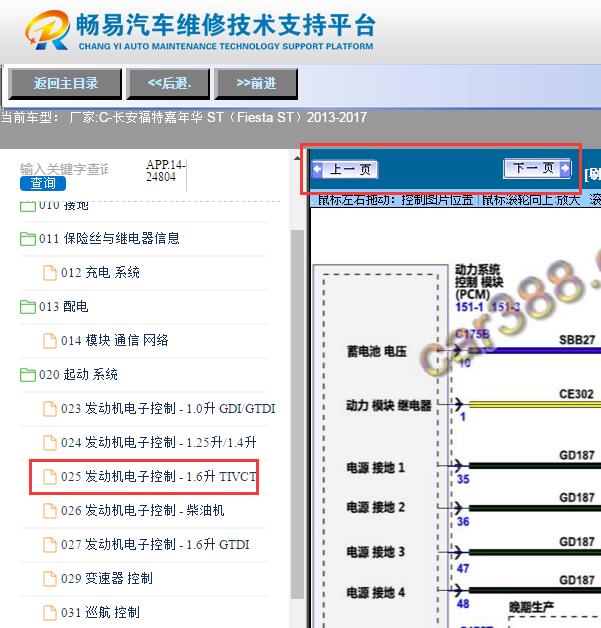Click the document icon for 025 发动机电子控制 TIVCT
Viewport: 601px width, 628px height.
50,477
